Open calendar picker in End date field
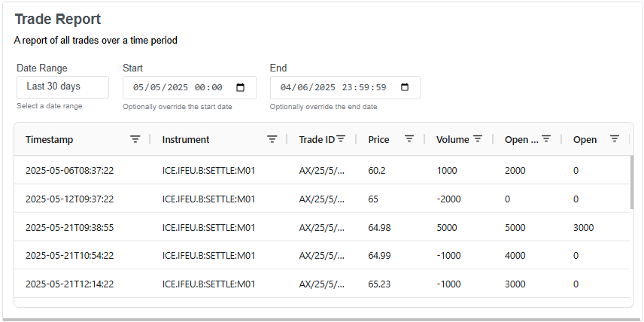644x322 pixels. [x=405, y=87]
